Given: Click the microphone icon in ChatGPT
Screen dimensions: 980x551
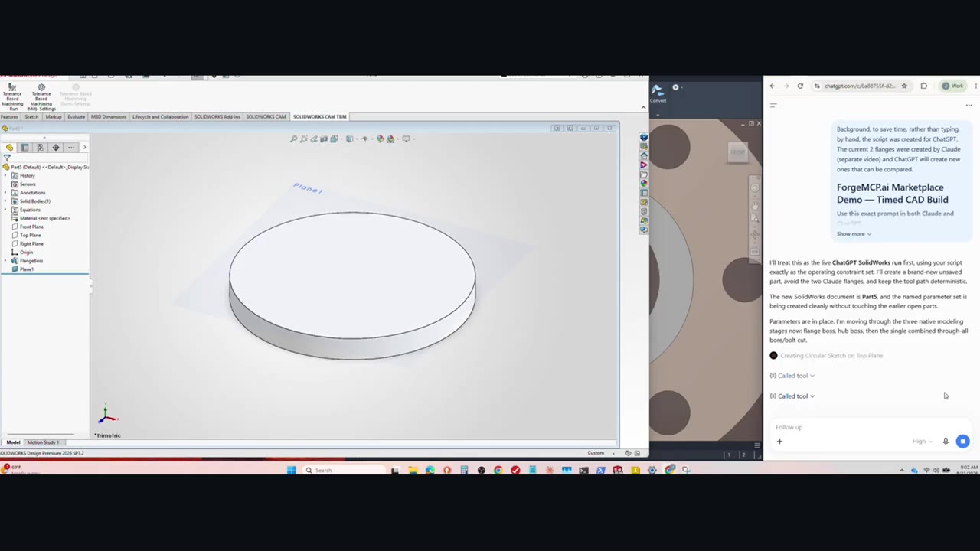Looking at the screenshot, I should point(946,441).
